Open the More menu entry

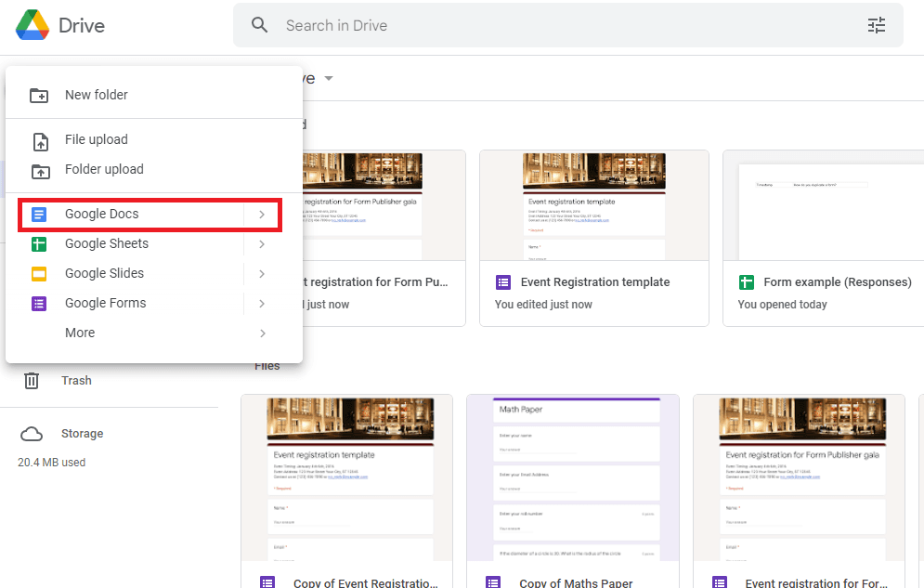coord(154,333)
